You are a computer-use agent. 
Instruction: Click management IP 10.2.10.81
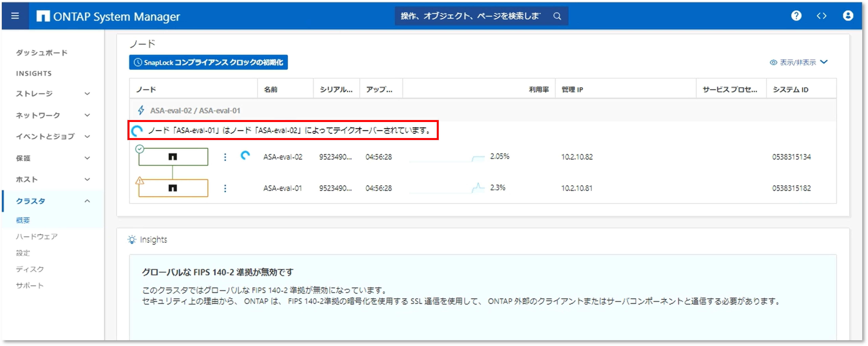coord(576,188)
